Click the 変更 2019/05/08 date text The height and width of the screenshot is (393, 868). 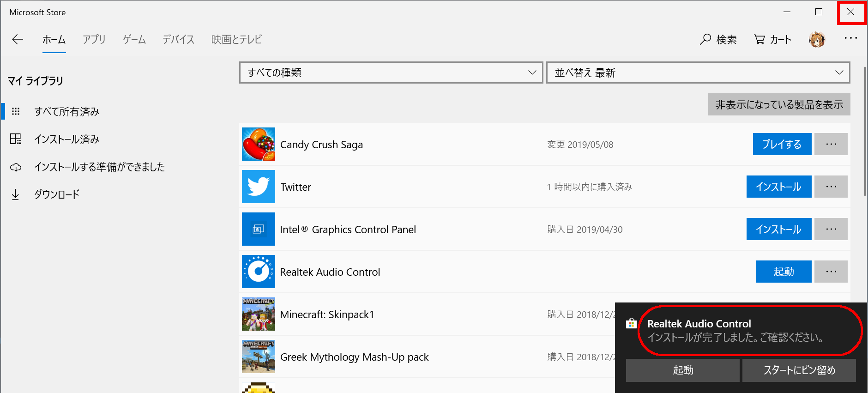(580, 145)
